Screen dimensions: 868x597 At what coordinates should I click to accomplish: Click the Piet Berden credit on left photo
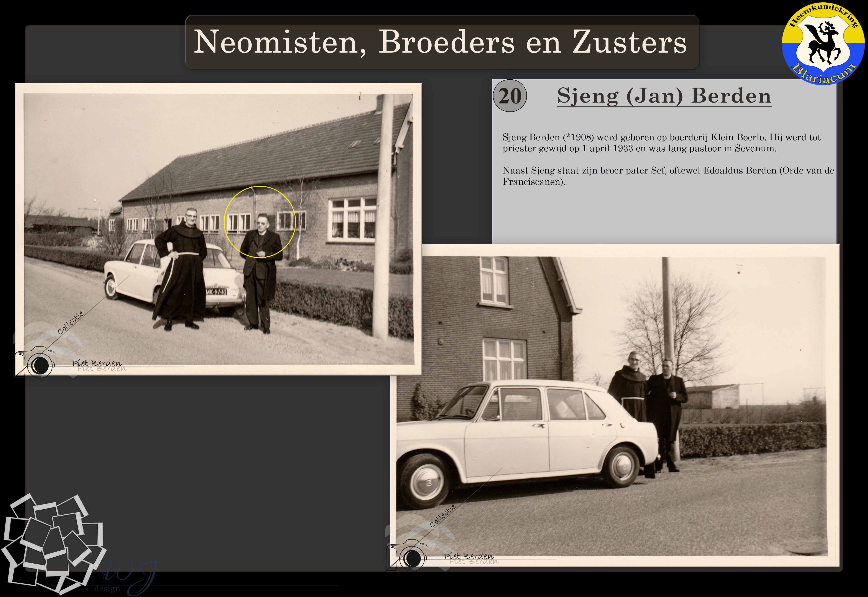[x=97, y=363]
